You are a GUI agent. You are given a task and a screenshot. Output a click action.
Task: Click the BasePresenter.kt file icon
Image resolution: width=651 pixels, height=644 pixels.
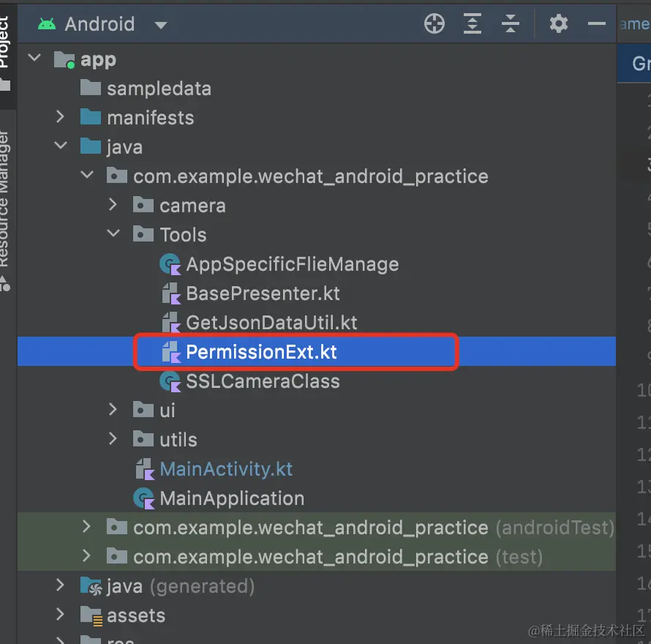coord(171,293)
